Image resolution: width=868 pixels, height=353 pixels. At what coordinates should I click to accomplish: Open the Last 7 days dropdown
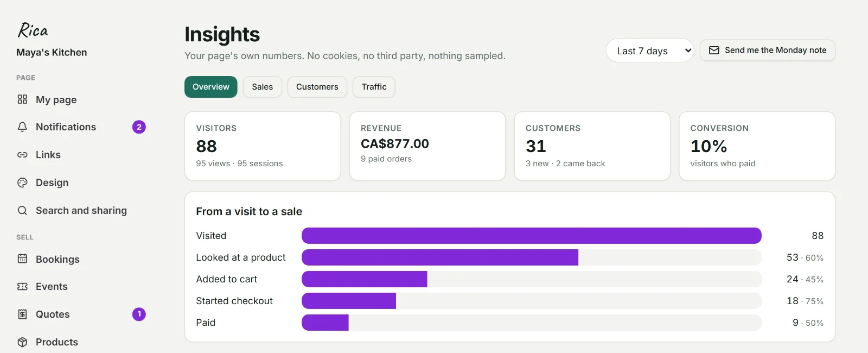pos(649,51)
